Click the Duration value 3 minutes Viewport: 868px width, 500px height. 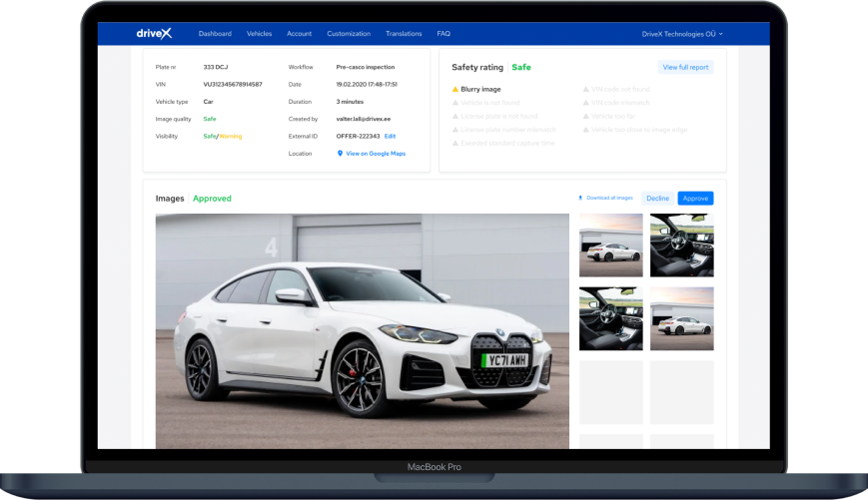click(350, 102)
